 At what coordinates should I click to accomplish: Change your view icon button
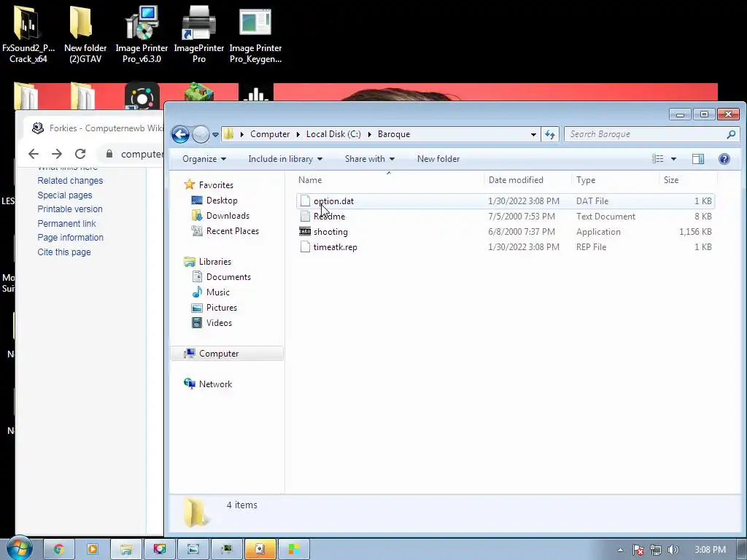click(x=658, y=159)
